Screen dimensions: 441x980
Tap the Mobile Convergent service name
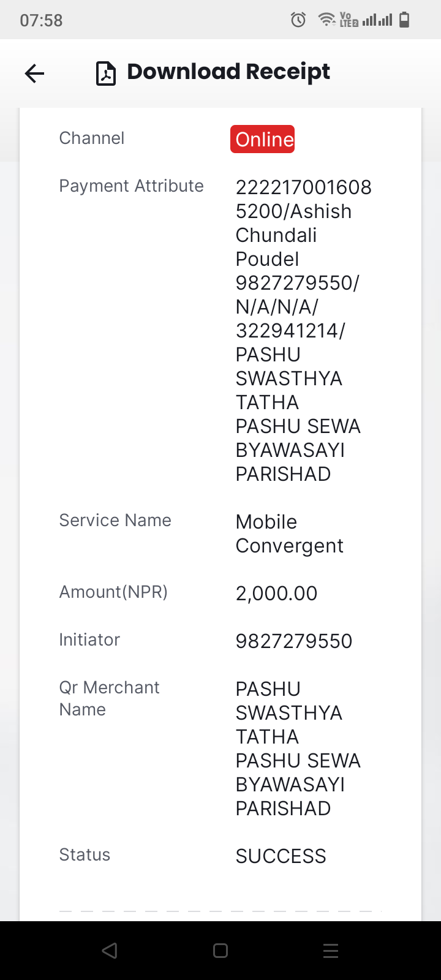point(289,533)
